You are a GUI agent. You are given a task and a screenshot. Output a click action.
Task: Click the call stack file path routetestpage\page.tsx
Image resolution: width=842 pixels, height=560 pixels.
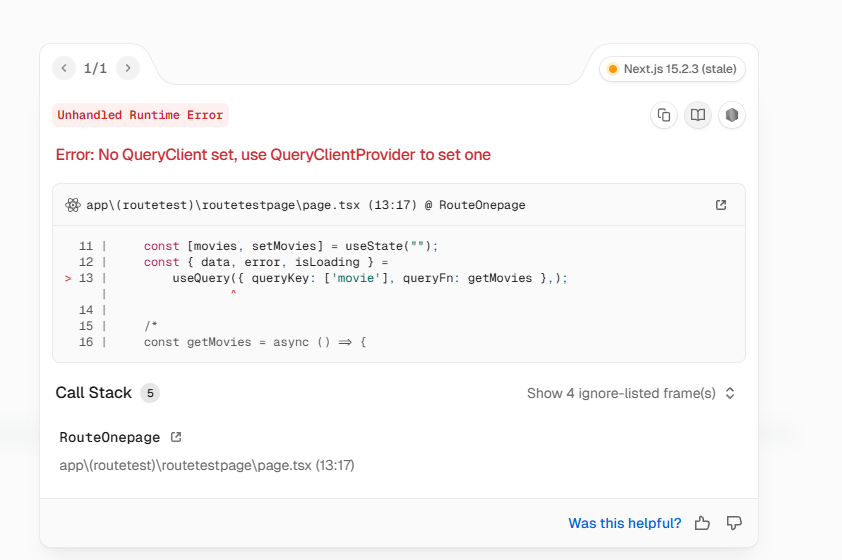tap(207, 465)
